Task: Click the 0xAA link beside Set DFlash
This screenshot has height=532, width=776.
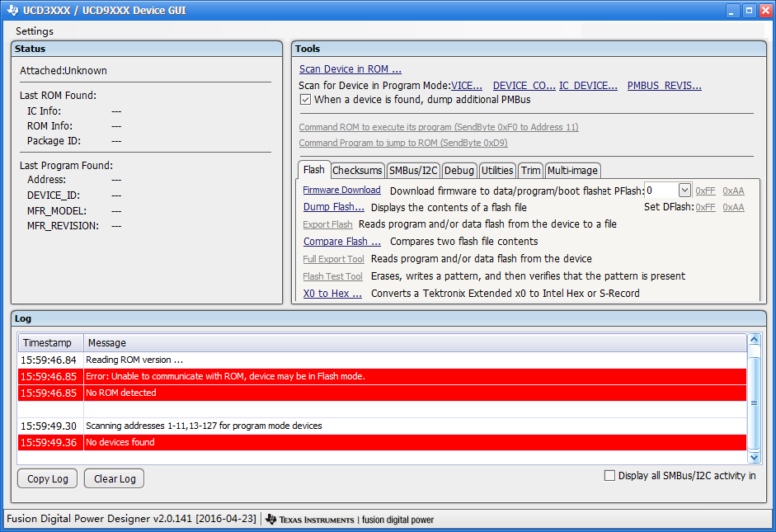Action: pos(733,207)
